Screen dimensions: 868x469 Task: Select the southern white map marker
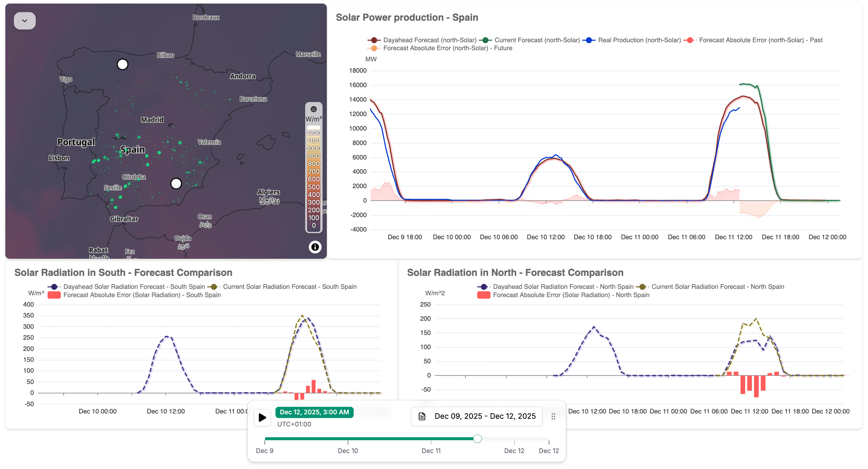(176, 183)
